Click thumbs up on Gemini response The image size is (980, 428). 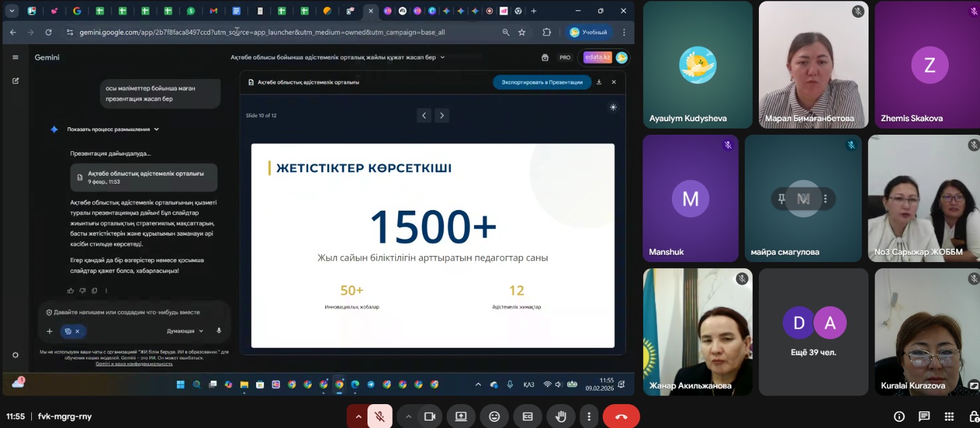(x=70, y=291)
